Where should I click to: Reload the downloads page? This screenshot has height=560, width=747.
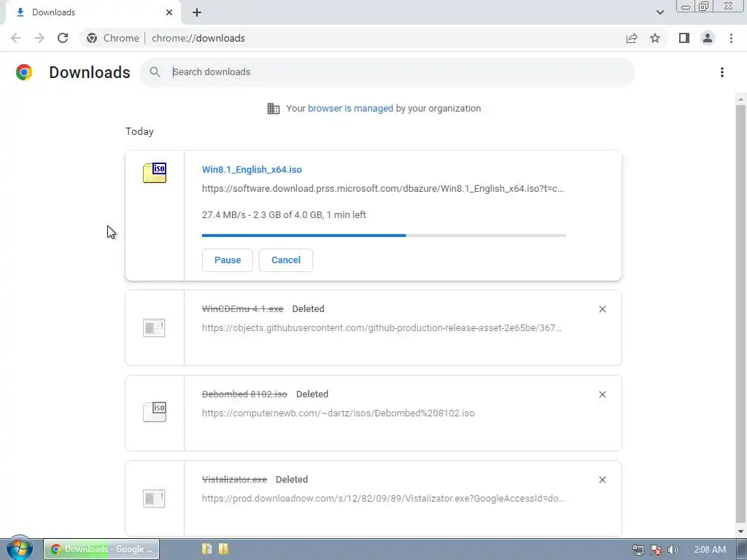point(63,38)
